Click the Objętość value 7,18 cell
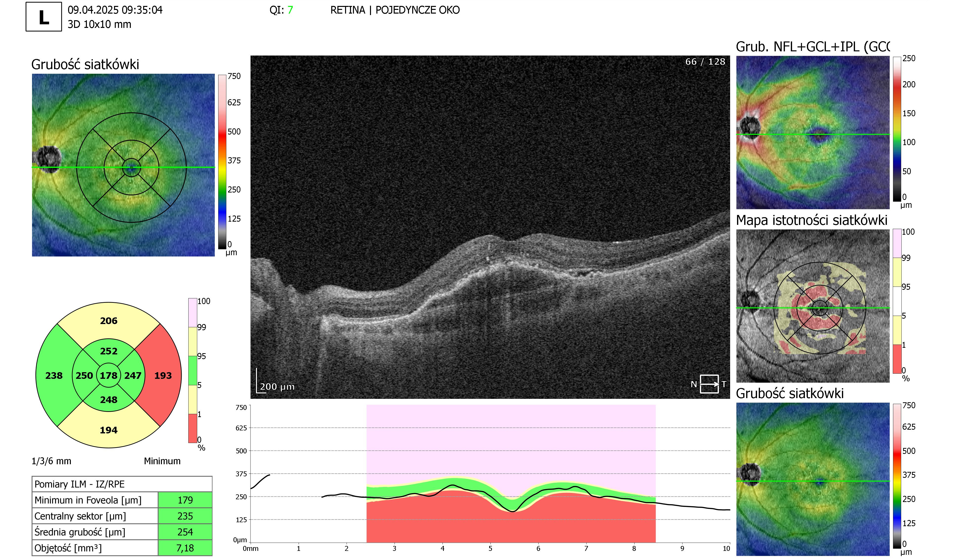 click(x=185, y=548)
